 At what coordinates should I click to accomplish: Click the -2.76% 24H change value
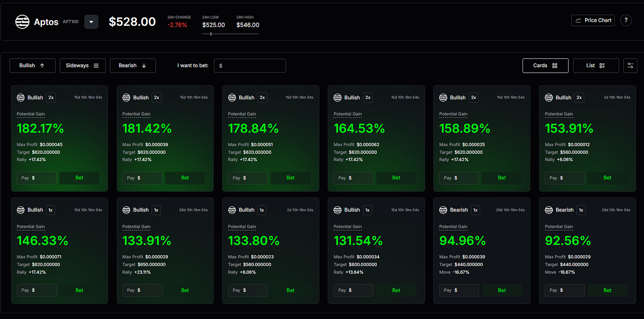[x=177, y=25]
